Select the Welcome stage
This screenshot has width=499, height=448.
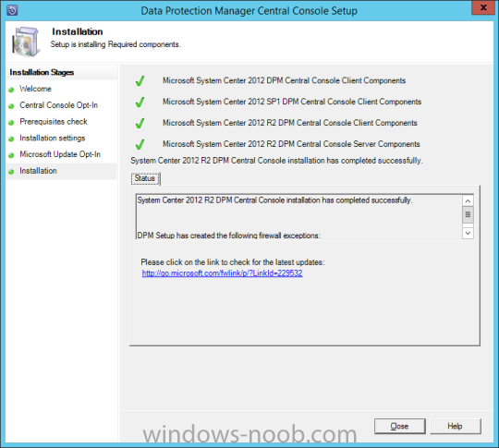(35, 89)
